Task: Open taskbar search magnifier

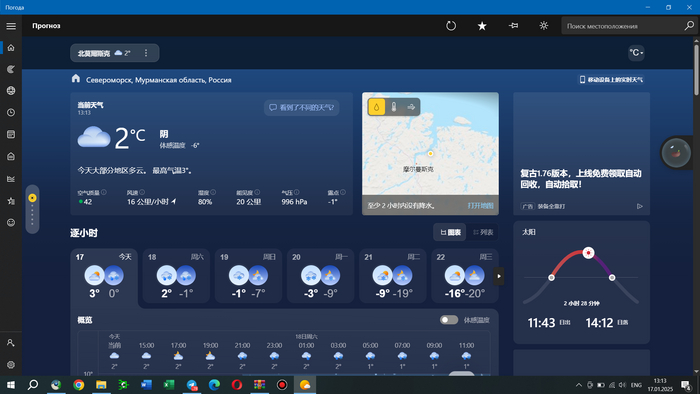Action: tap(33, 385)
